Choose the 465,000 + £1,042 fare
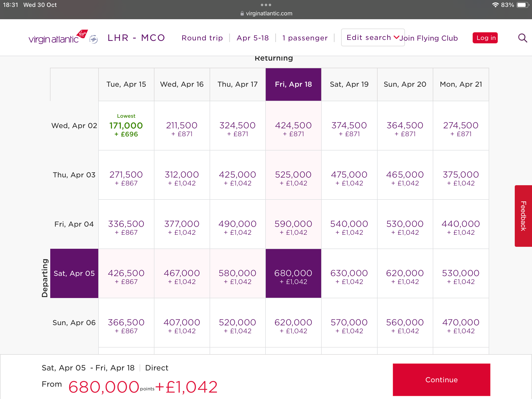 click(x=405, y=175)
